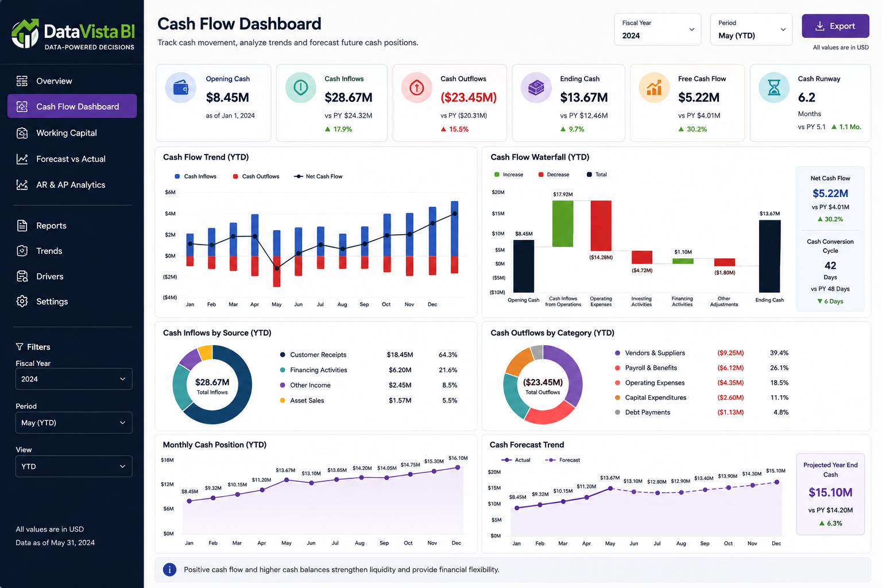
Task: Click the DataVista BI logo icon
Action: coord(25,33)
